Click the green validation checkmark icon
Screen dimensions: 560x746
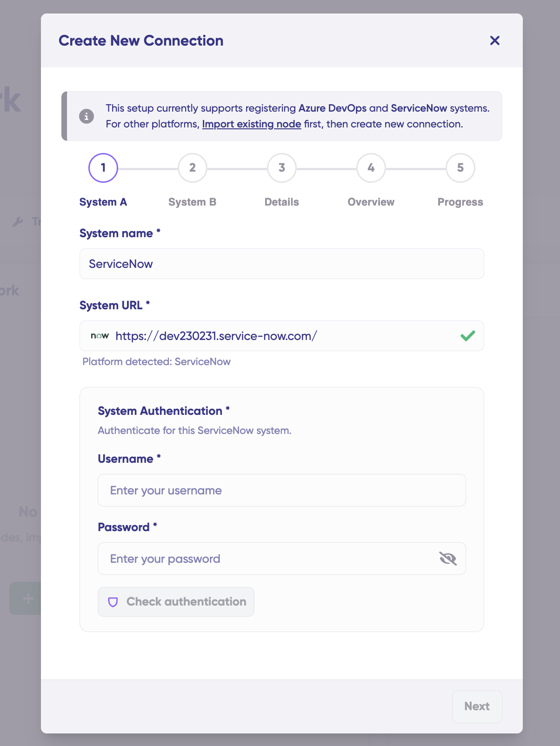467,336
